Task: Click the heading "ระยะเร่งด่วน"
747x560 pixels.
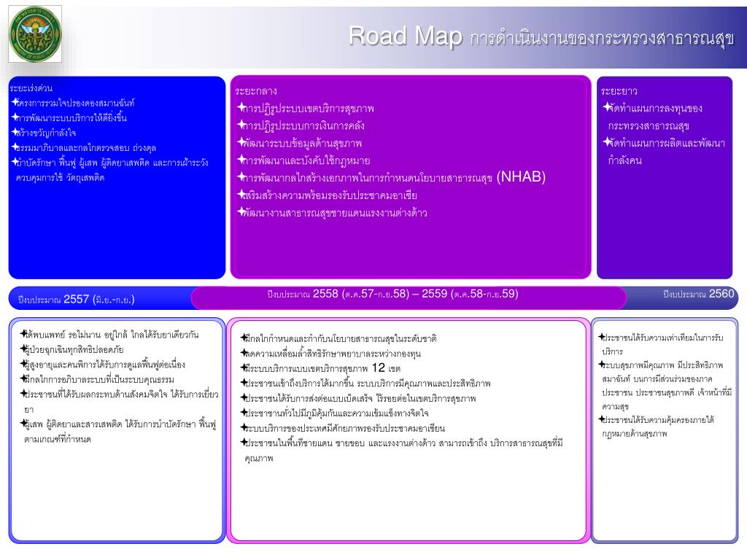Action: pos(31,88)
